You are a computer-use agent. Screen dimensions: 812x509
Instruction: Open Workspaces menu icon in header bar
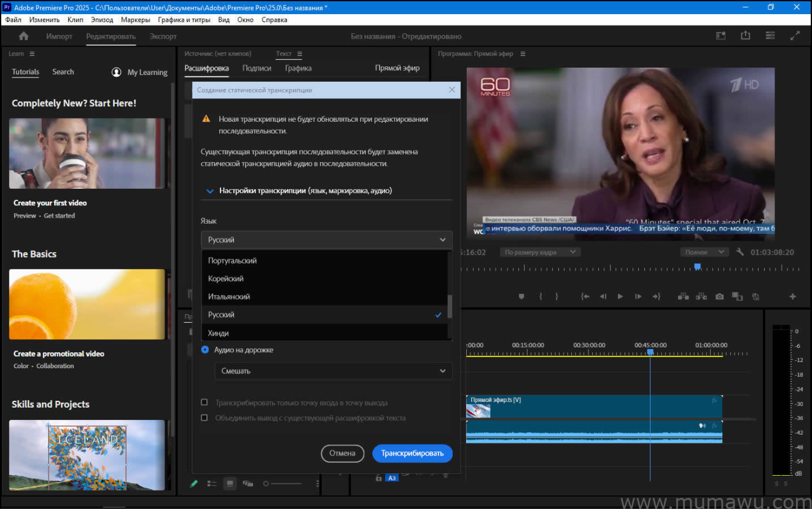click(x=770, y=36)
